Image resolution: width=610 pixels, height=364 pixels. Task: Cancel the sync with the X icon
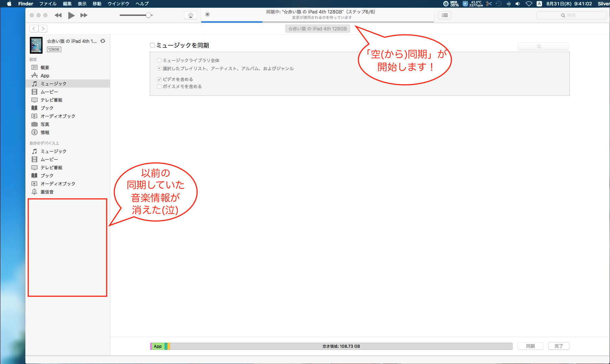(208, 14)
